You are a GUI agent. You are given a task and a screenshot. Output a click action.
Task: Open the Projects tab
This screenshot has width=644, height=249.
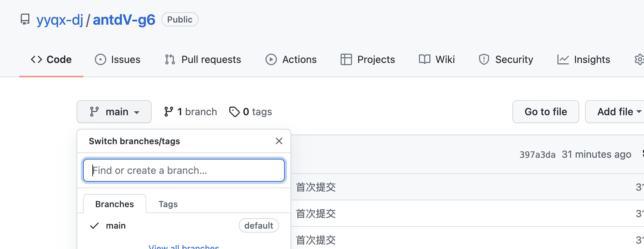coord(368,59)
